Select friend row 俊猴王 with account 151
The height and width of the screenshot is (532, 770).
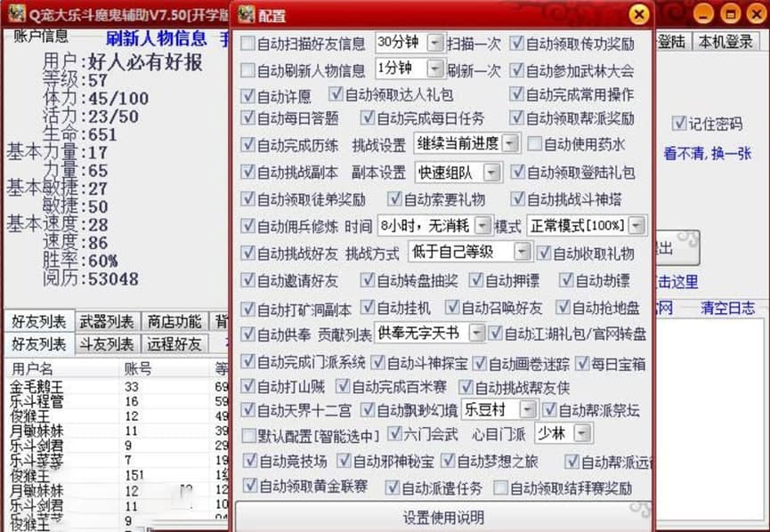coord(118,475)
